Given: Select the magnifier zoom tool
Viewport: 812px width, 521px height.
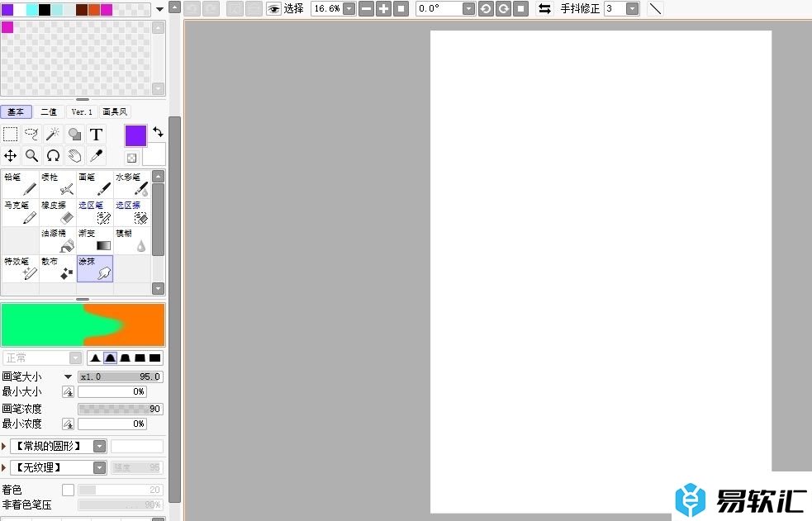Looking at the screenshot, I should pos(31,156).
